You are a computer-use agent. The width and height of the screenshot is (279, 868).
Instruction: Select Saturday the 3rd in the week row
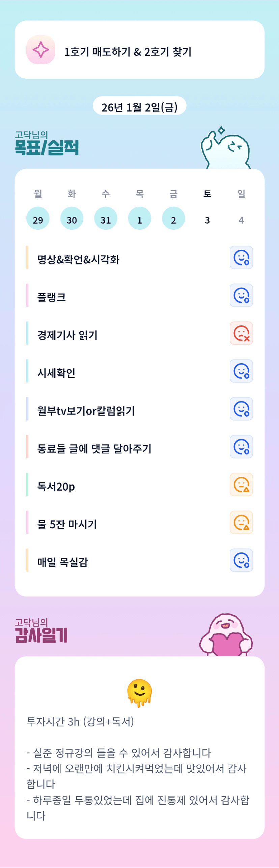point(207,220)
